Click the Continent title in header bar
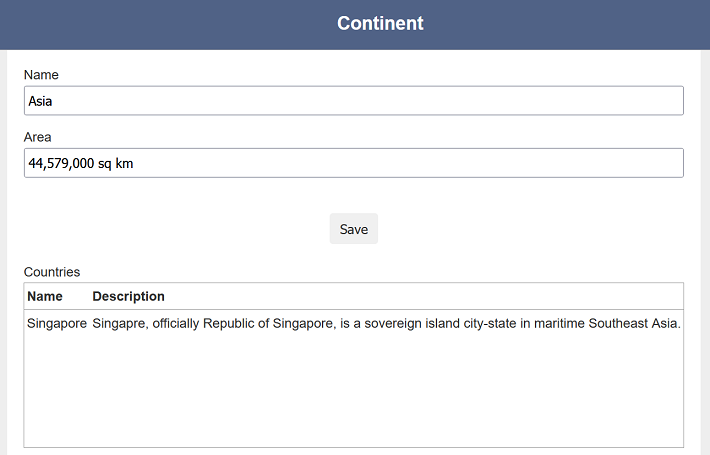This screenshot has height=455, width=710. point(380,23)
